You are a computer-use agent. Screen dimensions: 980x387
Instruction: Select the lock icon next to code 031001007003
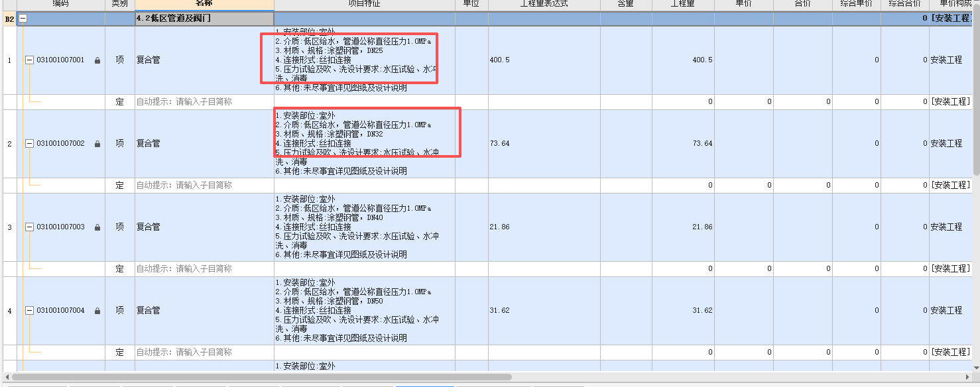pyautogui.click(x=97, y=227)
